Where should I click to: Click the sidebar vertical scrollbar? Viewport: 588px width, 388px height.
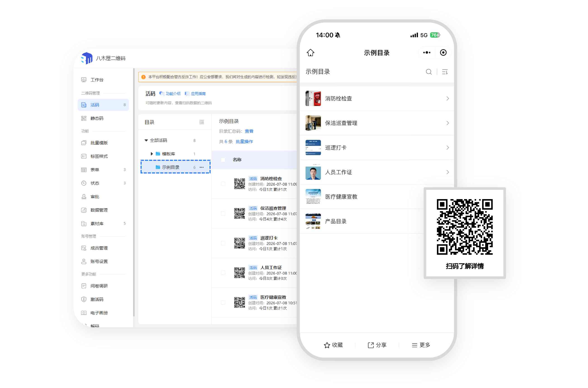(134, 192)
